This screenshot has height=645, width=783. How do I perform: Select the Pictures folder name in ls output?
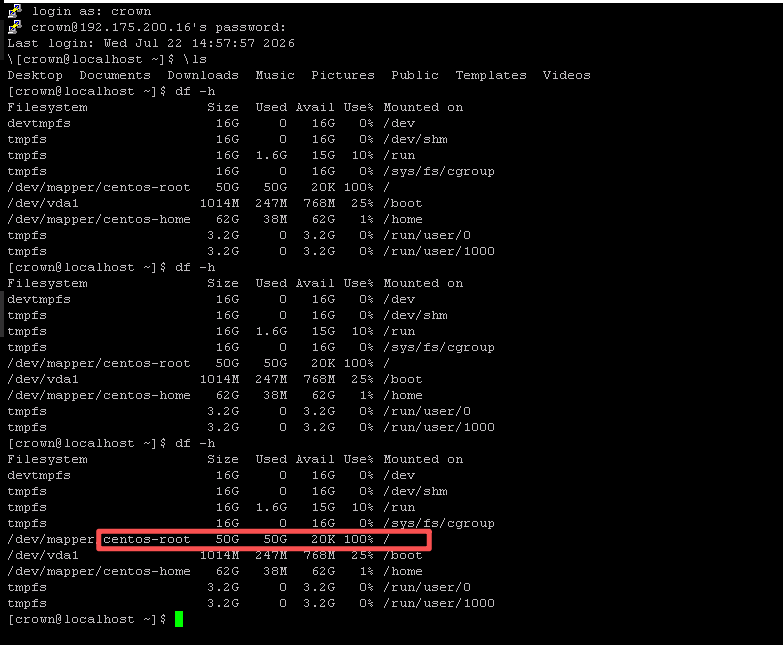(343, 75)
